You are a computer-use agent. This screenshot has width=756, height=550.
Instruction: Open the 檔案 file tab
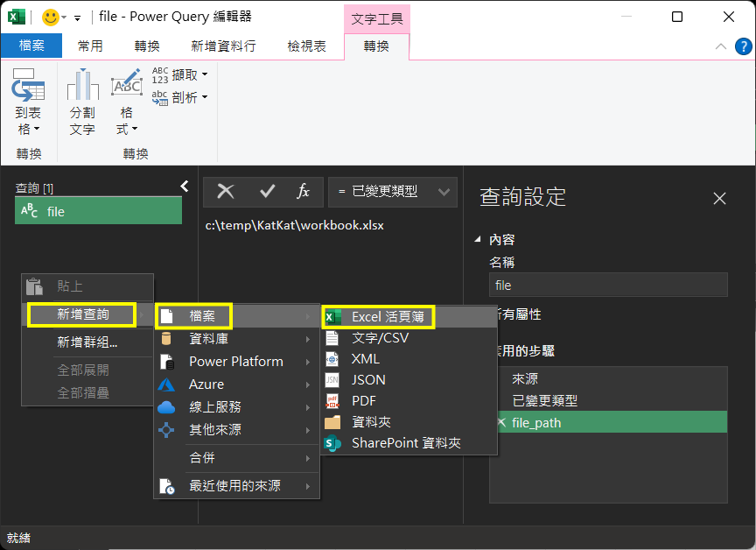coord(31,46)
